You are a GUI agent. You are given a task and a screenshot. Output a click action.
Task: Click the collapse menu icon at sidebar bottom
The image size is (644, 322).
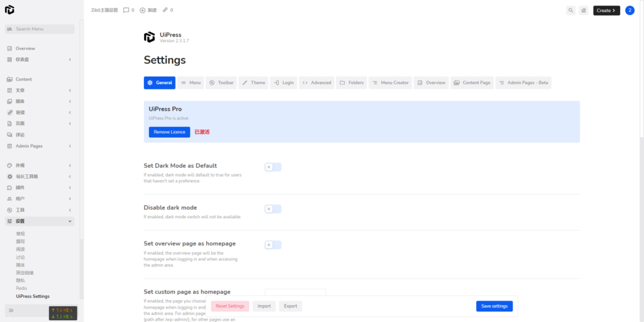click(x=11, y=310)
